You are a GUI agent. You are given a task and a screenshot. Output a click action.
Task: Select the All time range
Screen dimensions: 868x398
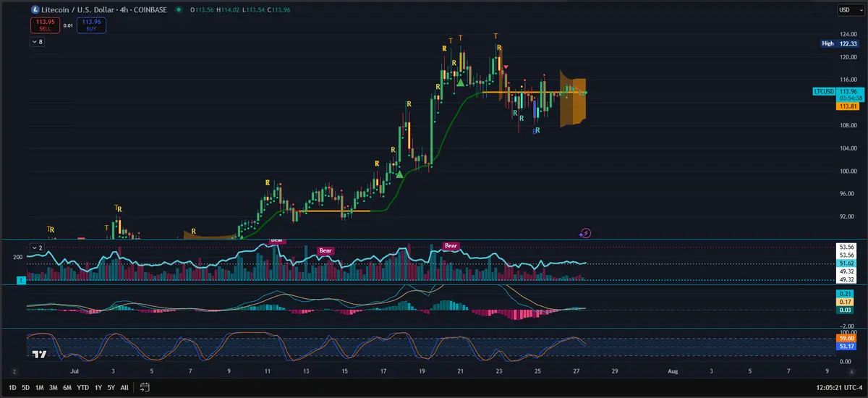pos(124,387)
